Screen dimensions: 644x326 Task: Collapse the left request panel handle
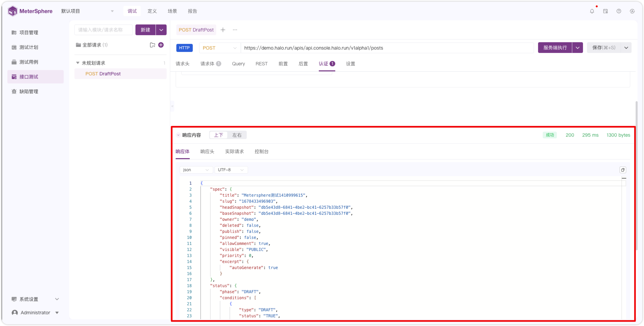(x=172, y=106)
